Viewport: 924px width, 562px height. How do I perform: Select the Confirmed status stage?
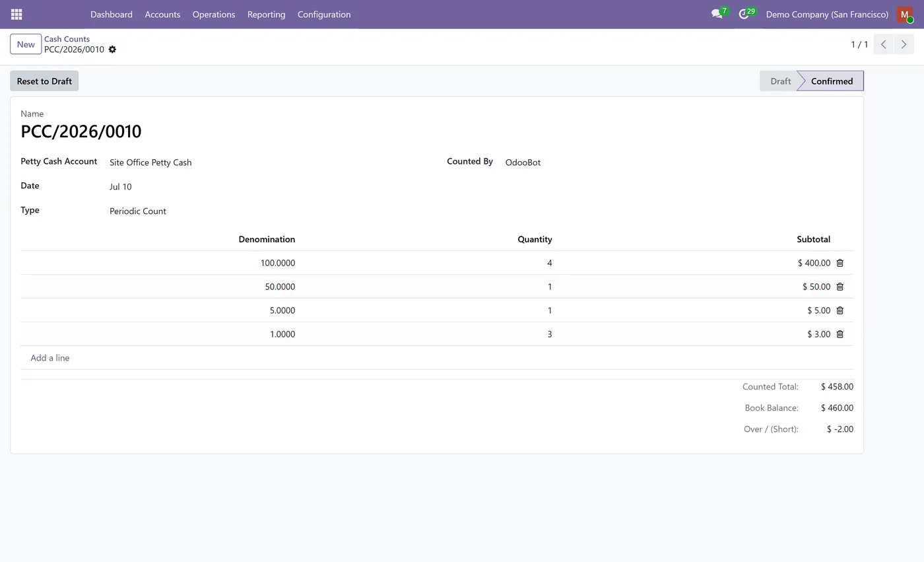click(832, 81)
